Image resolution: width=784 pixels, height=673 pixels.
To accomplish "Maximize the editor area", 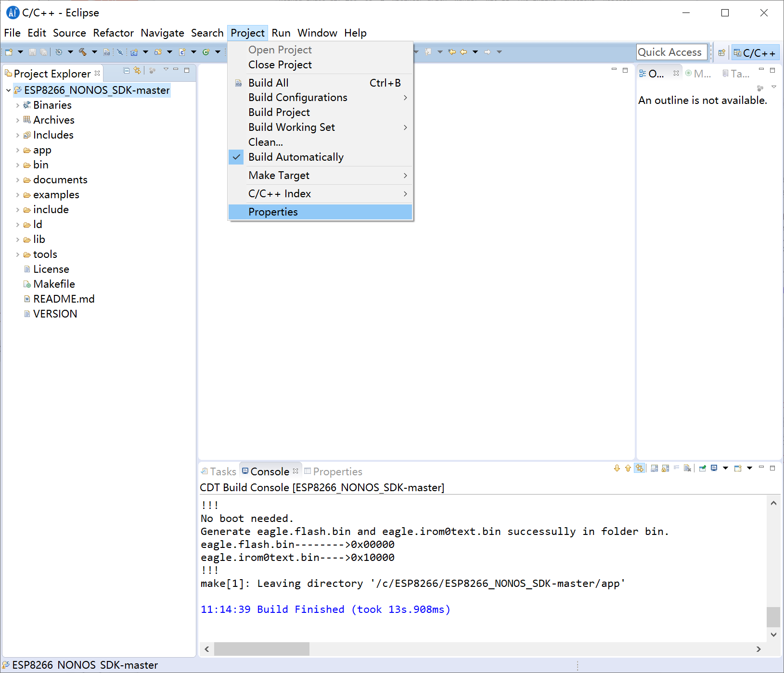I will tap(625, 70).
